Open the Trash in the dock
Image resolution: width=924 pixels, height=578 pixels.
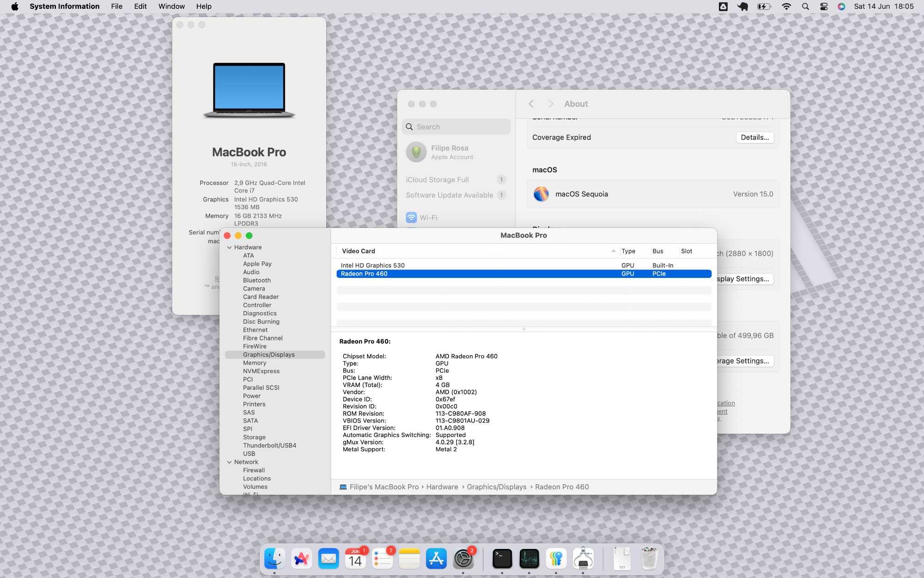click(x=649, y=559)
